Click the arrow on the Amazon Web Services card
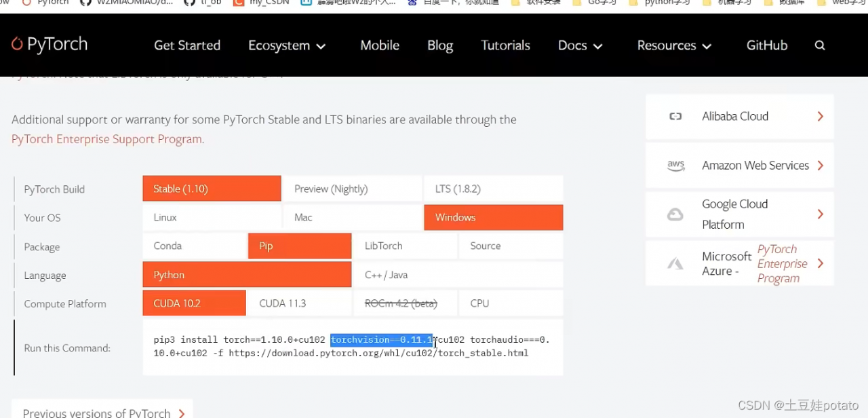Screen dimensions: 868x418 (x=821, y=165)
